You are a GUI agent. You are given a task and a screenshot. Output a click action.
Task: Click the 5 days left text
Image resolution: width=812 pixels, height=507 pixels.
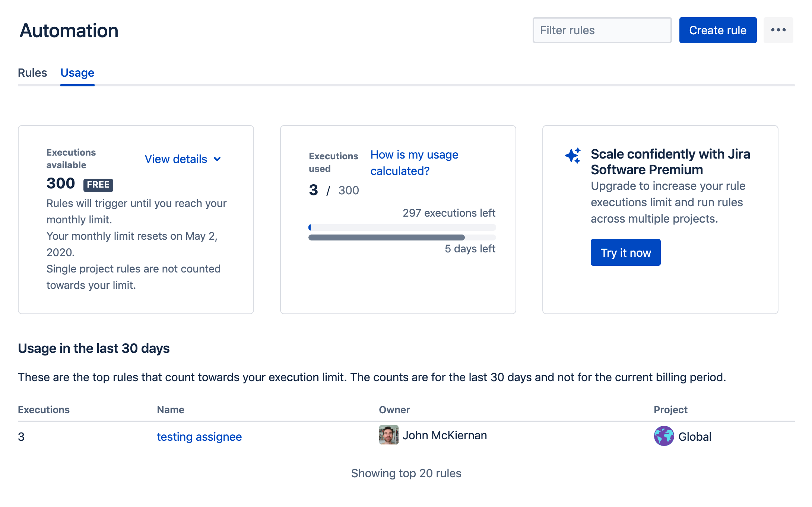470,249
